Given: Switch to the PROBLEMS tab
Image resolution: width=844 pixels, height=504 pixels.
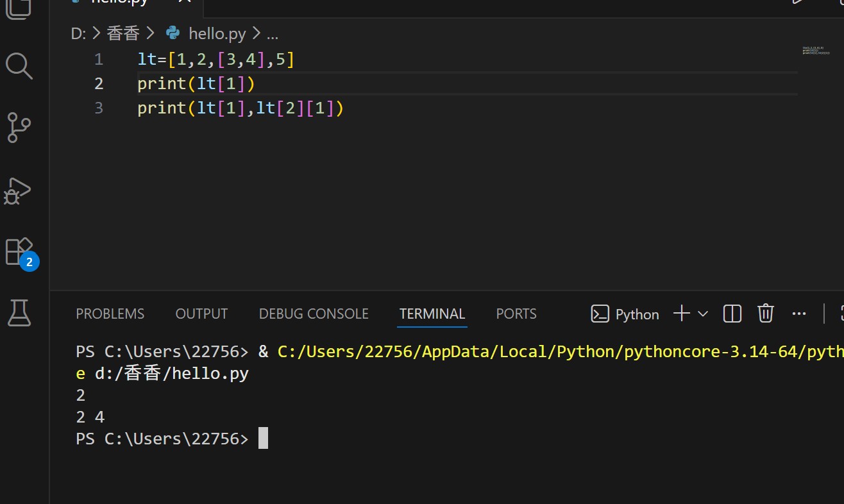Looking at the screenshot, I should point(110,314).
